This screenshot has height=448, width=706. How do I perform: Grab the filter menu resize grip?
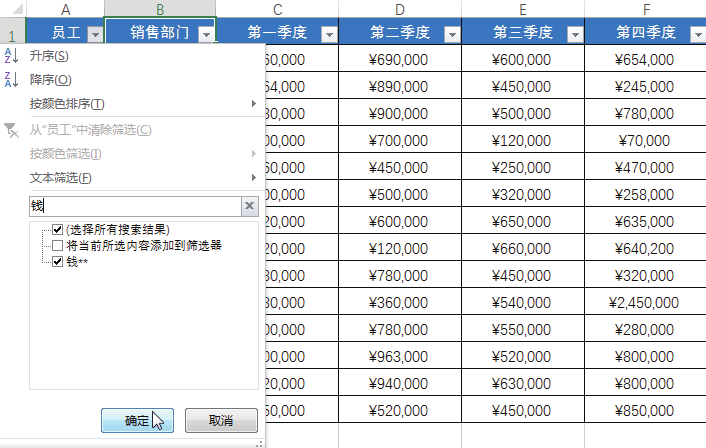[259, 444]
